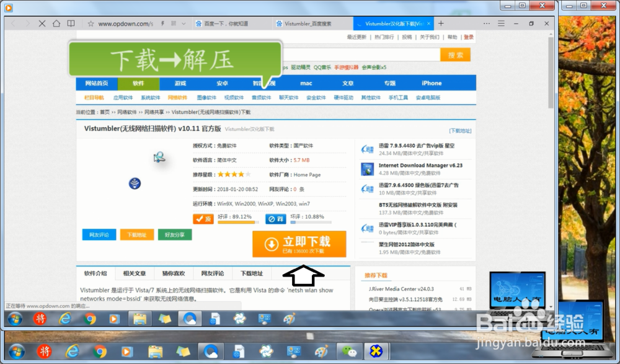The image size is (620, 364).
Task: Open reading view book icon
Action: [71, 24]
